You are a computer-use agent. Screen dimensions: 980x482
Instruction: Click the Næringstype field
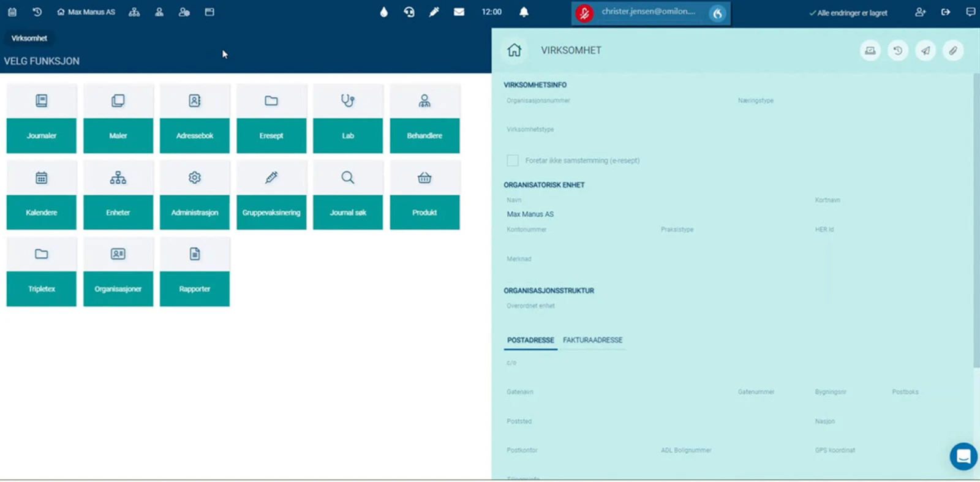pos(849,106)
